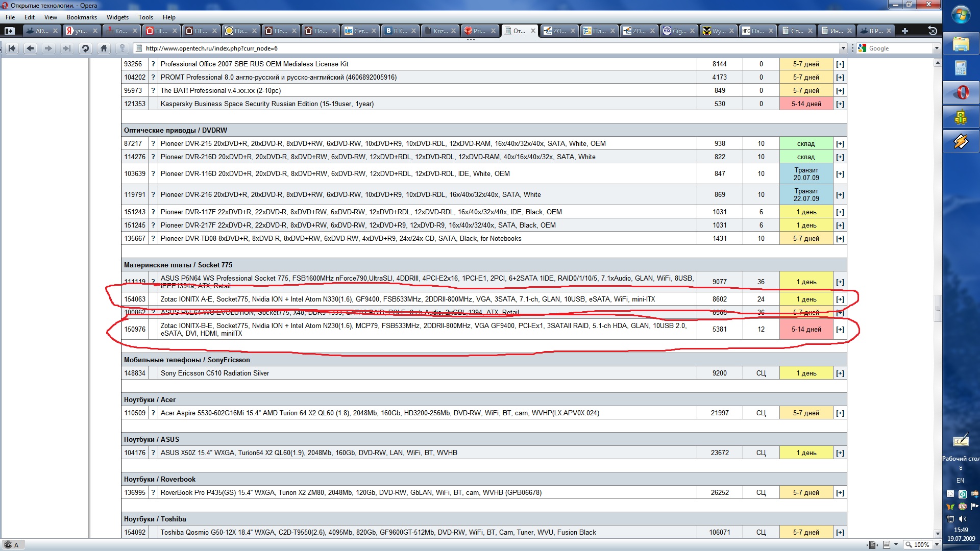This screenshot has height=551, width=980.
Task: Open a new tab with plus button
Action: click(x=905, y=31)
